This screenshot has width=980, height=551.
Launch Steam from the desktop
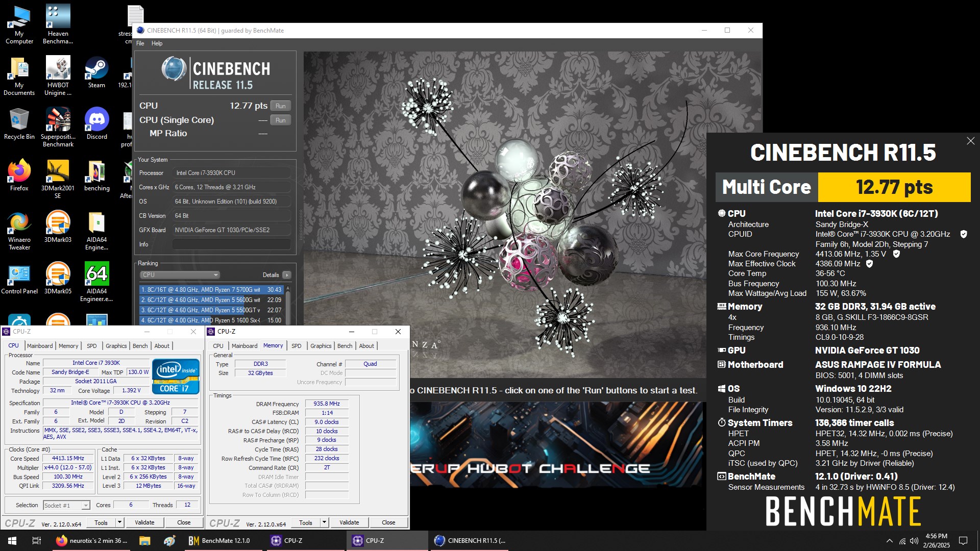click(x=96, y=72)
